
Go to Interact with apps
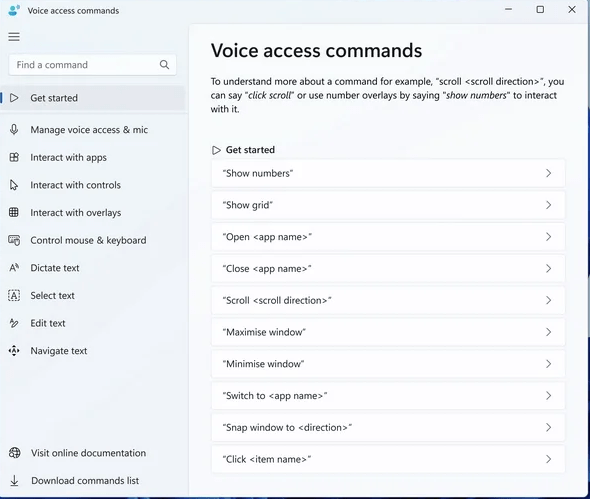click(x=93, y=157)
